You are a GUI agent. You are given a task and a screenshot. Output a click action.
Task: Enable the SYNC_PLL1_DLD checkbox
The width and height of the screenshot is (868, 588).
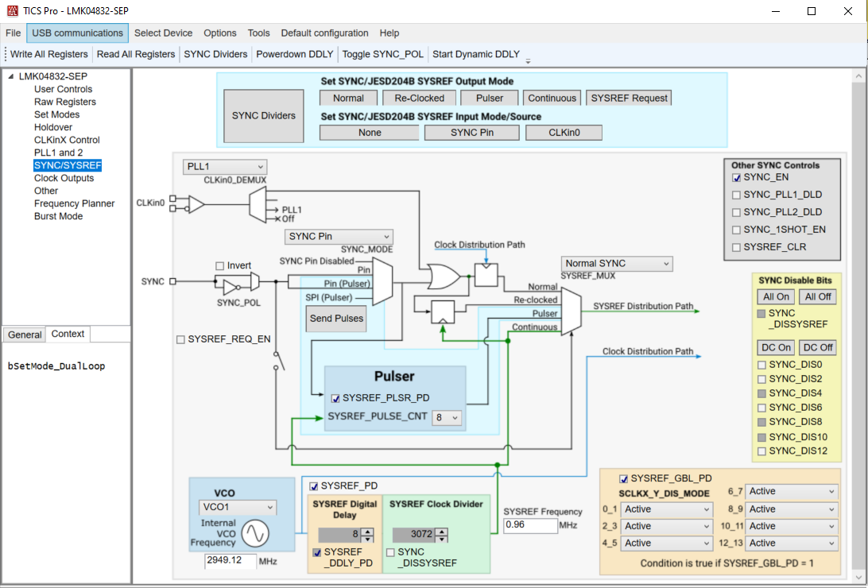click(736, 195)
